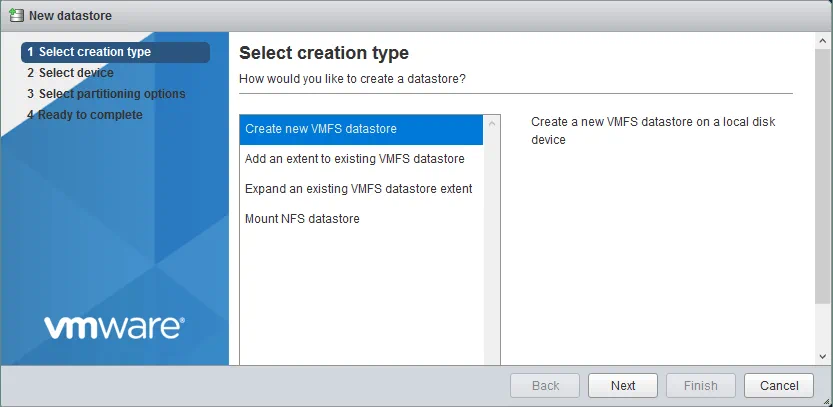The image size is (833, 407).
Task: Click the wizard page scroll-up arrow
Action: point(823,40)
